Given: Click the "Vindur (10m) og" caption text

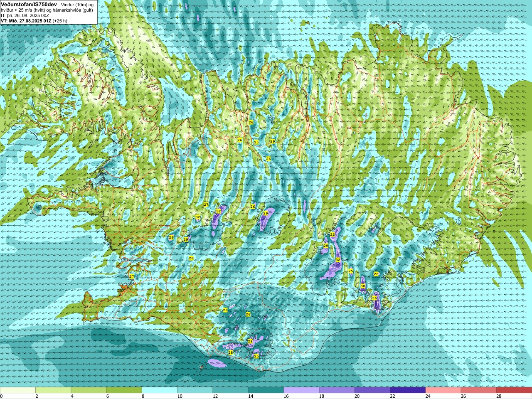Looking at the screenshot, I should tap(77, 4).
